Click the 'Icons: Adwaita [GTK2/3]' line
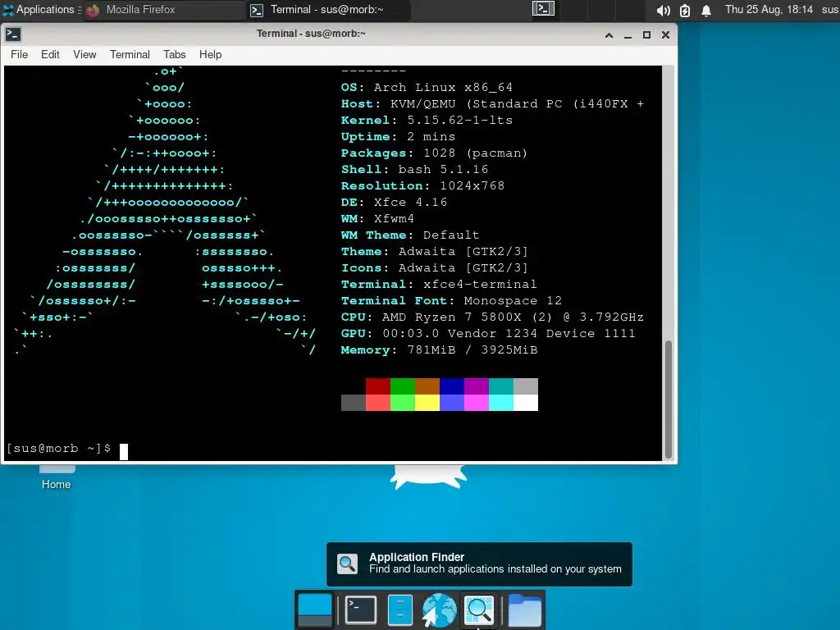Image resolution: width=840 pixels, height=630 pixels. (435, 268)
